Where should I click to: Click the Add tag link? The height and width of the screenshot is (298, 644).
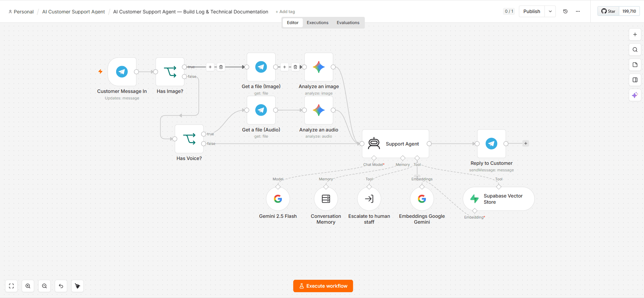[285, 12]
